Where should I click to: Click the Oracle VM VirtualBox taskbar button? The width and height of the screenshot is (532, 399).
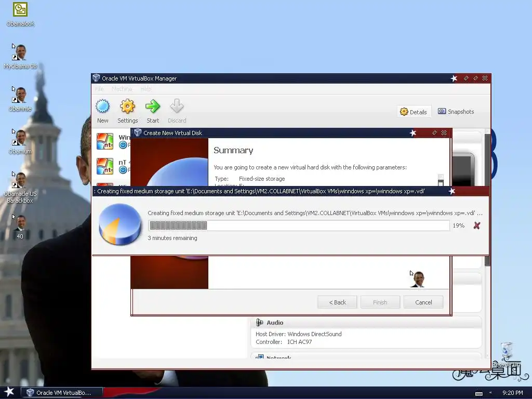pos(62,393)
